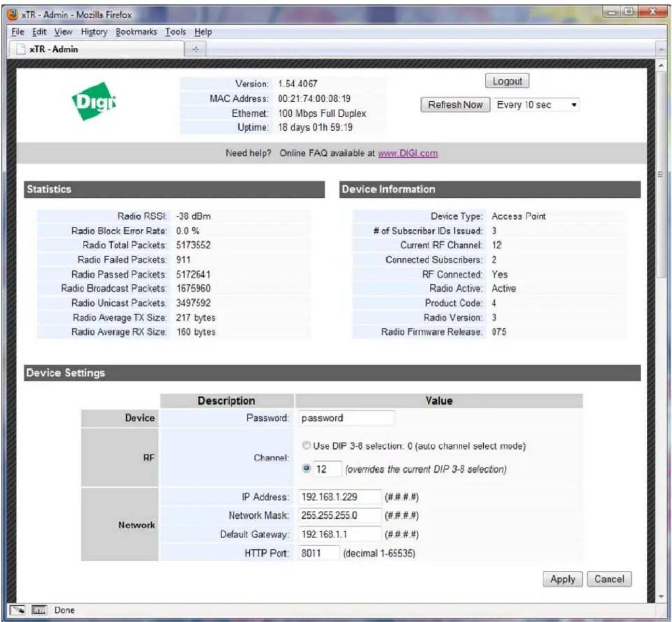Viewport: 672px width, 622px height.
Task: Click the Network Mask field
Action: pos(340,515)
